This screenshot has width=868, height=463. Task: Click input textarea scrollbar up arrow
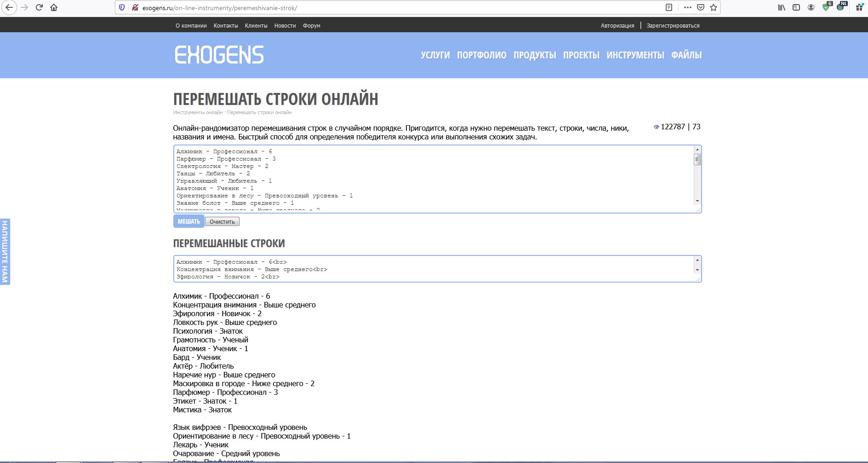point(697,150)
